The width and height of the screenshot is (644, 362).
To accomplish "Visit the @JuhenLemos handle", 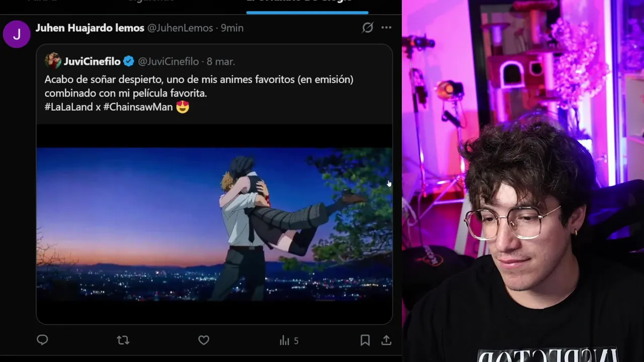I will (x=180, y=28).
